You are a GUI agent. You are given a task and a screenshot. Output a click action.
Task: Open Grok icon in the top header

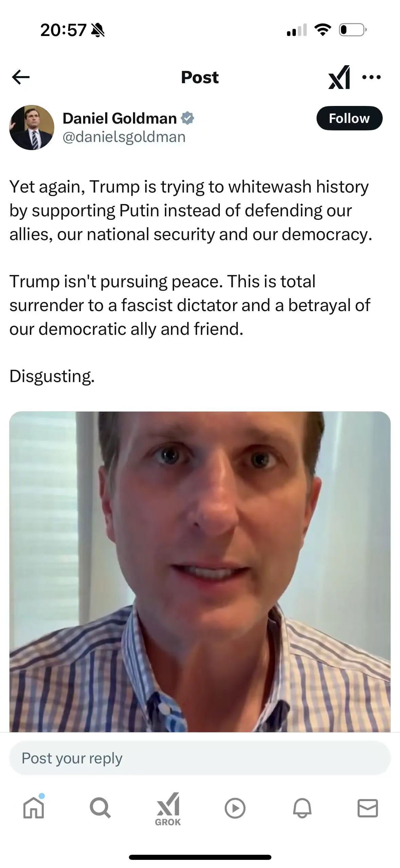coord(339,77)
